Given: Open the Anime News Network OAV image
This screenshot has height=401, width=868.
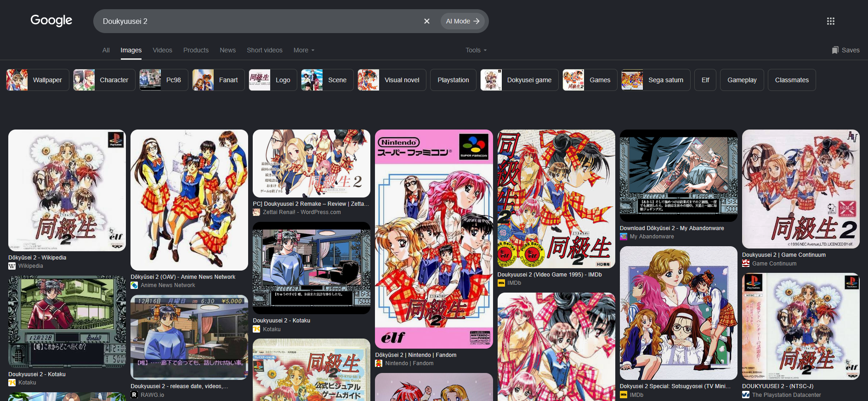Looking at the screenshot, I should point(189,200).
